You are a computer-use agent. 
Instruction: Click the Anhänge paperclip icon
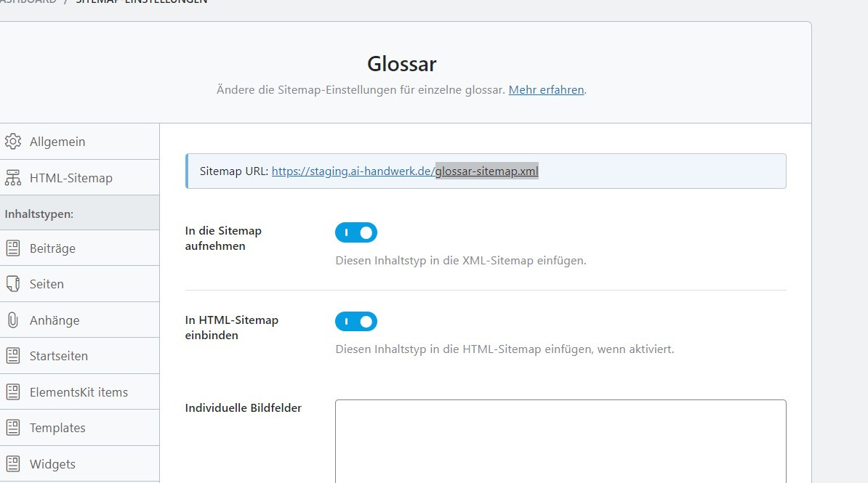click(12, 320)
